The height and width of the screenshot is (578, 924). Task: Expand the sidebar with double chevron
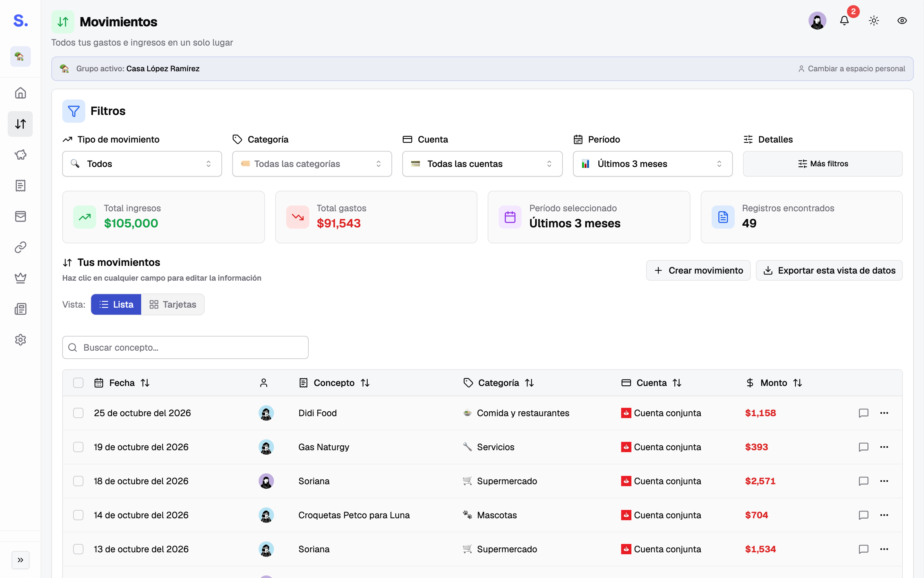point(20,560)
